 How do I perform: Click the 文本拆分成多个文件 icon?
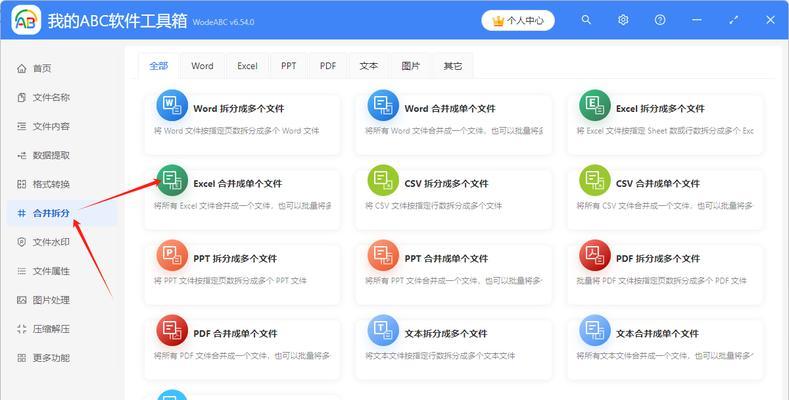[x=383, y=330]
